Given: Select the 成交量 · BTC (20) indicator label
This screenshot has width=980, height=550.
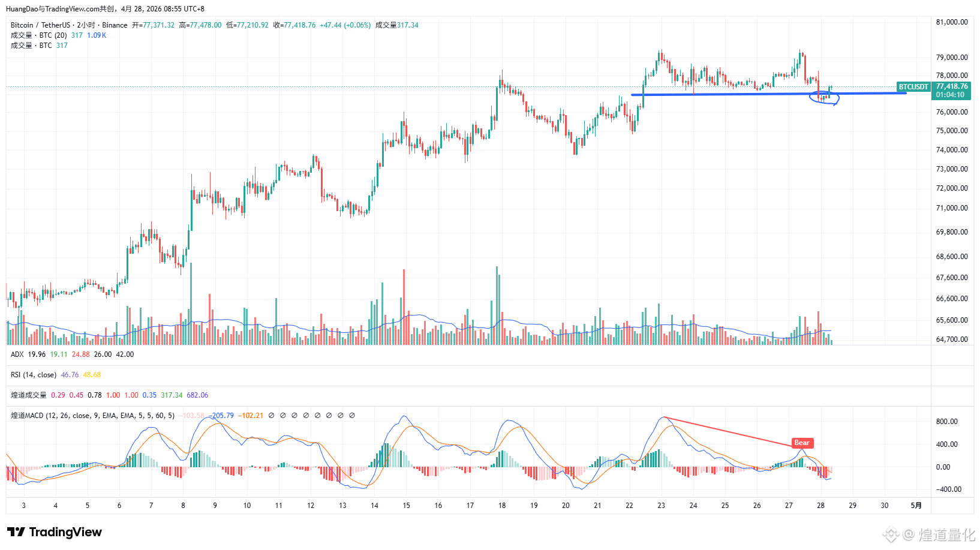Looking at the screenshot, I should click(x=39, y=35).
